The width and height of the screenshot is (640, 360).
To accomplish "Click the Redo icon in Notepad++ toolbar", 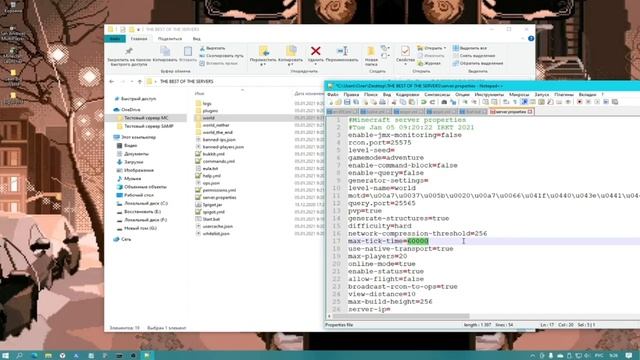I will [x=433, y=102].
